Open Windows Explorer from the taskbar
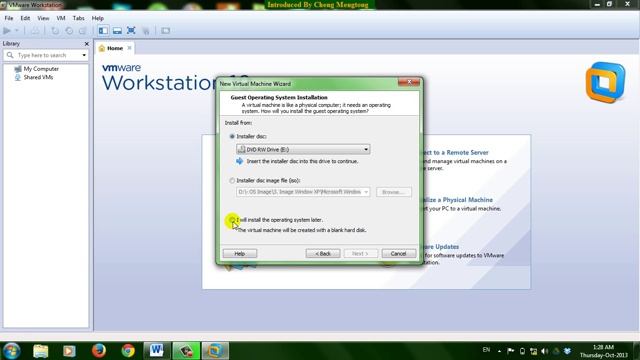 coord(40,351)
